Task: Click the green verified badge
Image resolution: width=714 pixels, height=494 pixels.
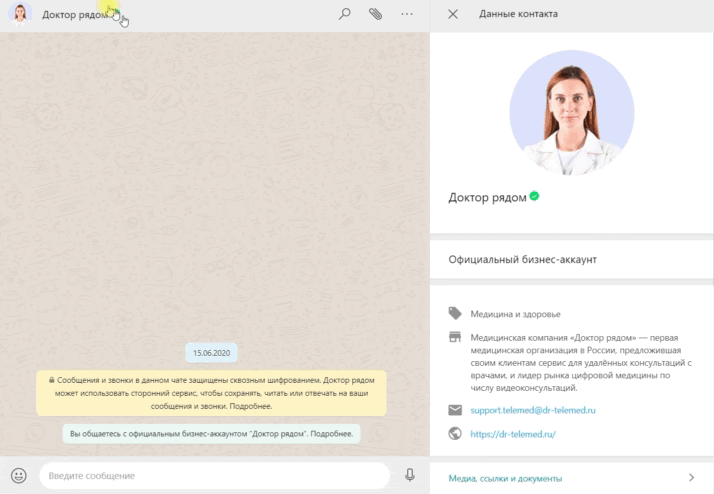Action: pos(535,196)
